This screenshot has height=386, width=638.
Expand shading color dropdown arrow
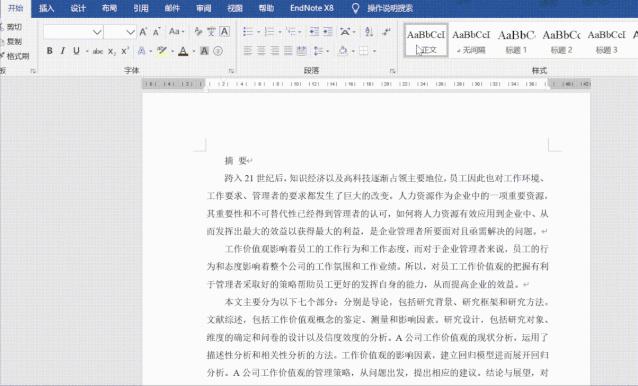tap(353, 51)
